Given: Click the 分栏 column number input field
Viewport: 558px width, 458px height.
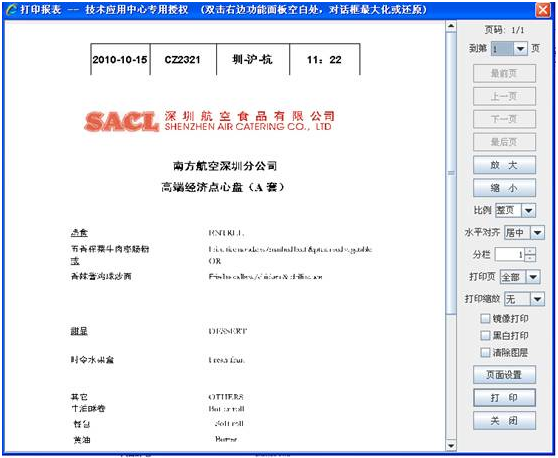Looking at the screenshot, I should 510,254.
